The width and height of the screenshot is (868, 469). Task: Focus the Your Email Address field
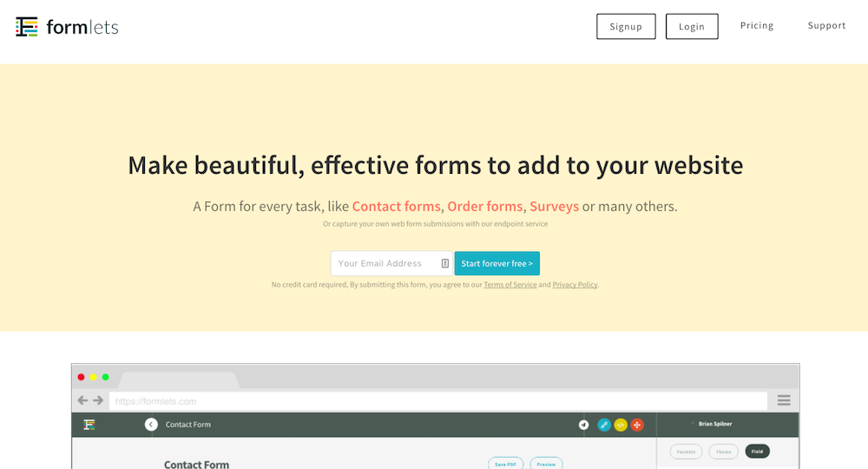382,263
